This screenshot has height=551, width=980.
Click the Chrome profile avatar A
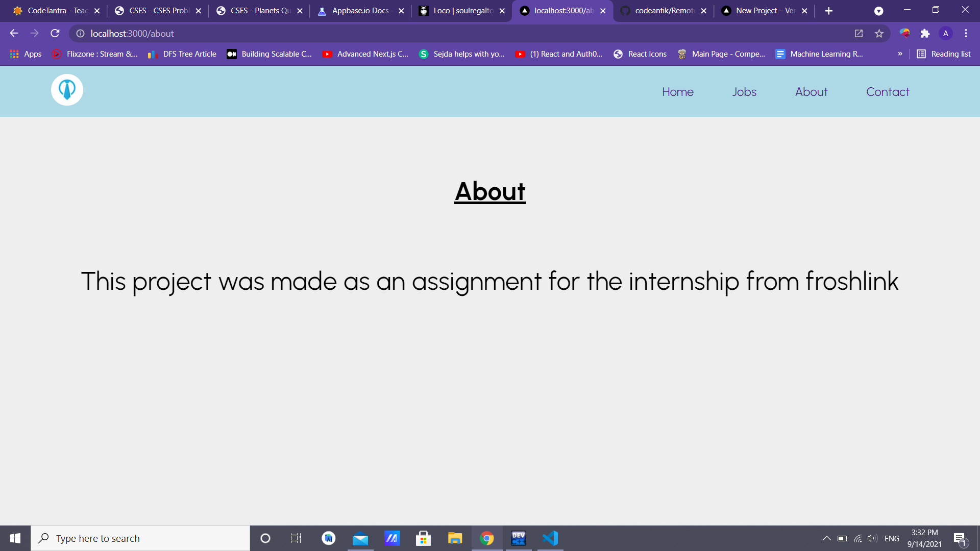[x=945, y=34]
